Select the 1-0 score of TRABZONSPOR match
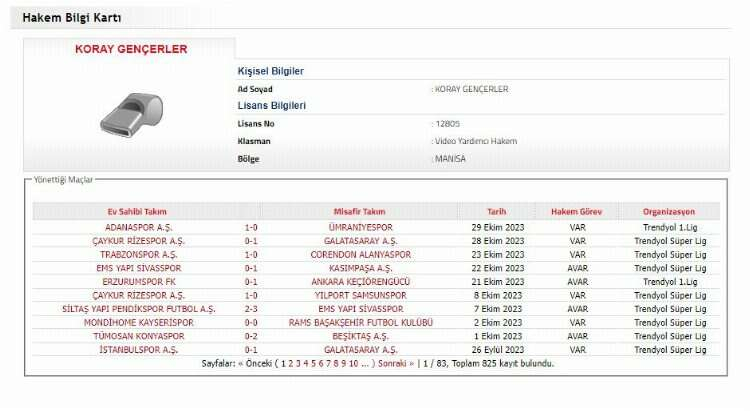This screenshot has width=750, height=411. [x=251, y=254]
